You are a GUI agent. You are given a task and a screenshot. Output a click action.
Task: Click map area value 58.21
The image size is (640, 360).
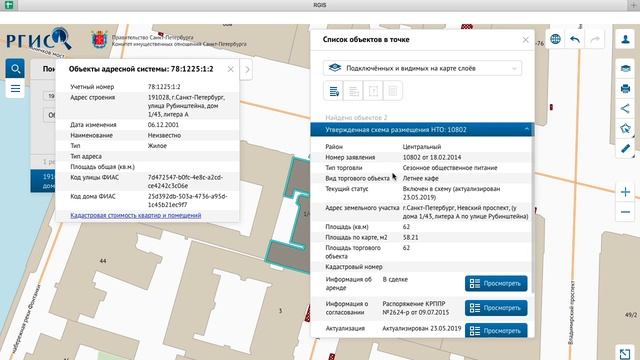(410, 237)
